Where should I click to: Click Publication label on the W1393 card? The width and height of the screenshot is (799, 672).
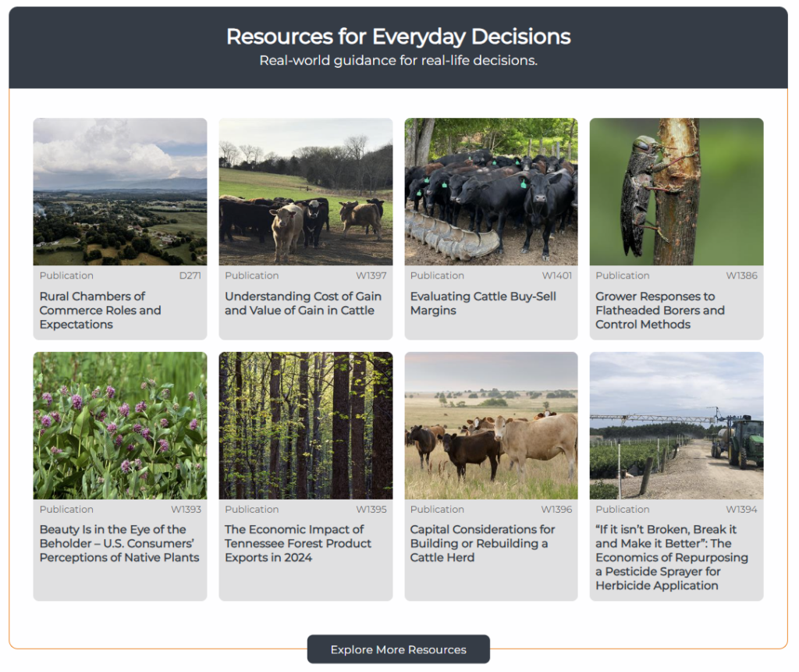pos(66,510)
